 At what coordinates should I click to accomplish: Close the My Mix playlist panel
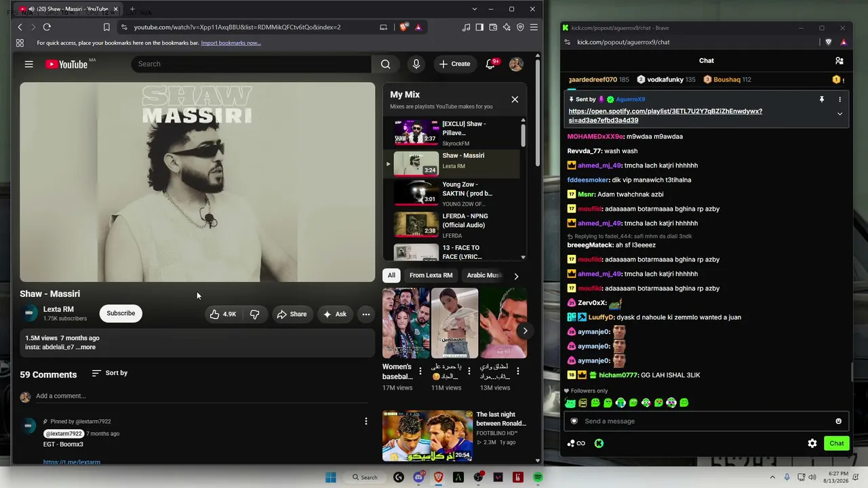coord(515,100)
